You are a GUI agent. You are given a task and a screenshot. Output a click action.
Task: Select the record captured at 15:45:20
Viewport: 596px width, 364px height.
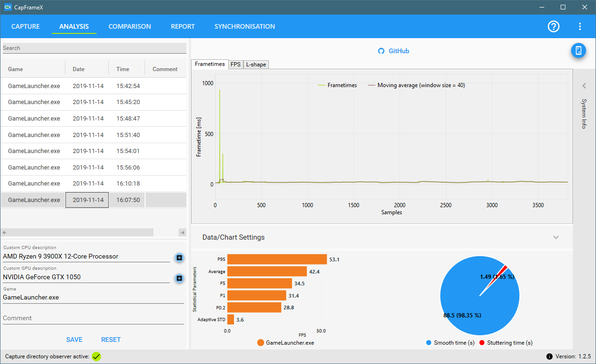click(94, 102)
